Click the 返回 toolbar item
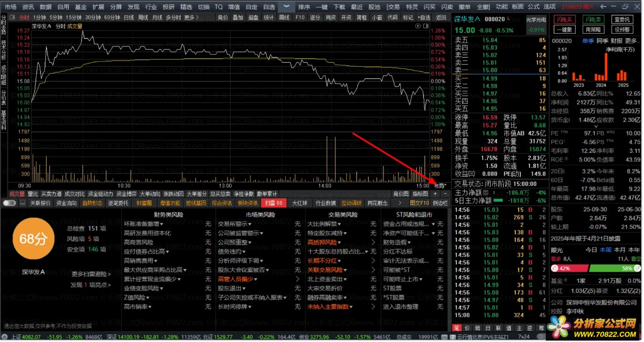This screenshot has height=342, width=644. tap(441, 17)
